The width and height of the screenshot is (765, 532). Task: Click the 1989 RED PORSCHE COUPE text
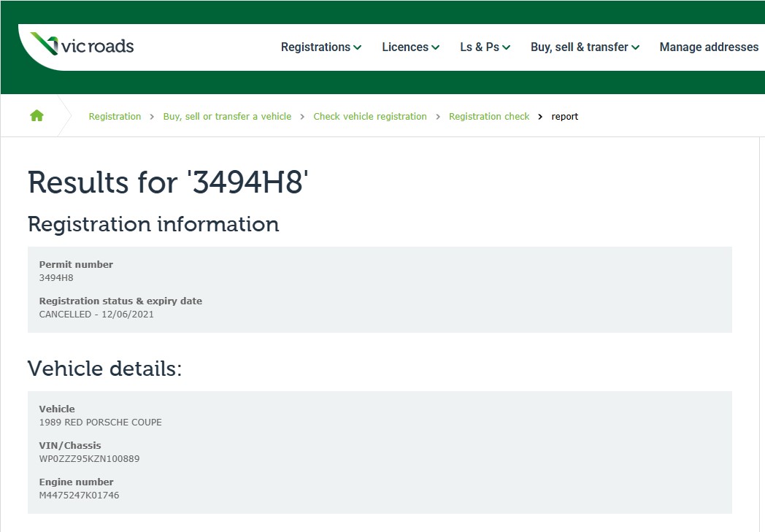pos(100,423)
